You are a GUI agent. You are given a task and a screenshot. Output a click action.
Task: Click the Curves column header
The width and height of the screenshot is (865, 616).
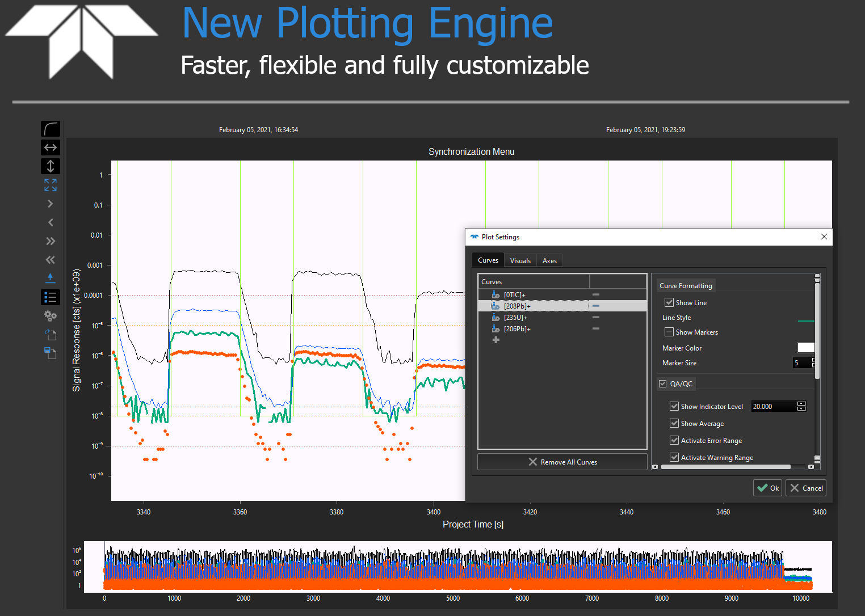(534, 281)
